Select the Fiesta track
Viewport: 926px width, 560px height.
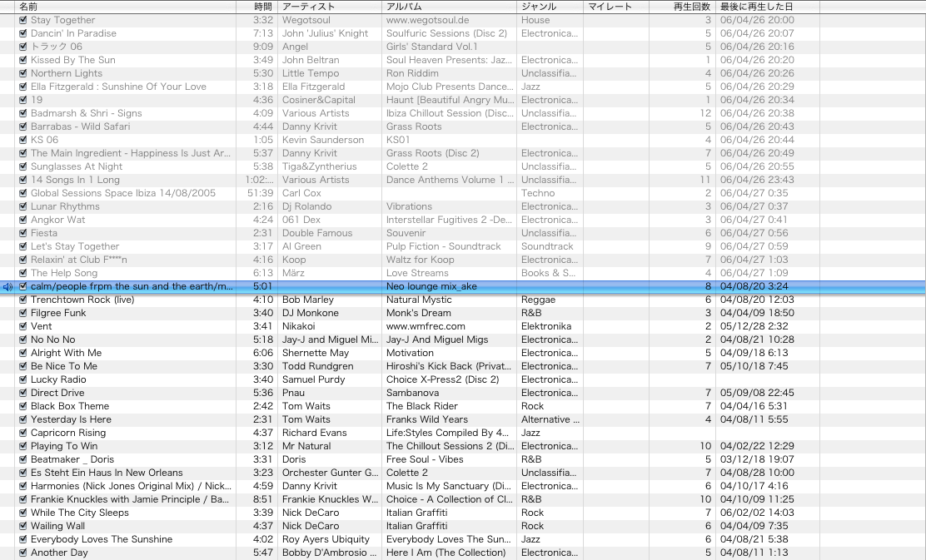click(x=43, y=233)
